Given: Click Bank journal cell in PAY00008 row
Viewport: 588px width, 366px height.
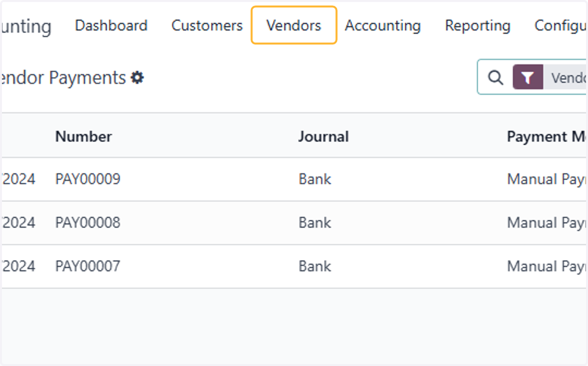Looking at the screenshot, I should pos(315,223).
